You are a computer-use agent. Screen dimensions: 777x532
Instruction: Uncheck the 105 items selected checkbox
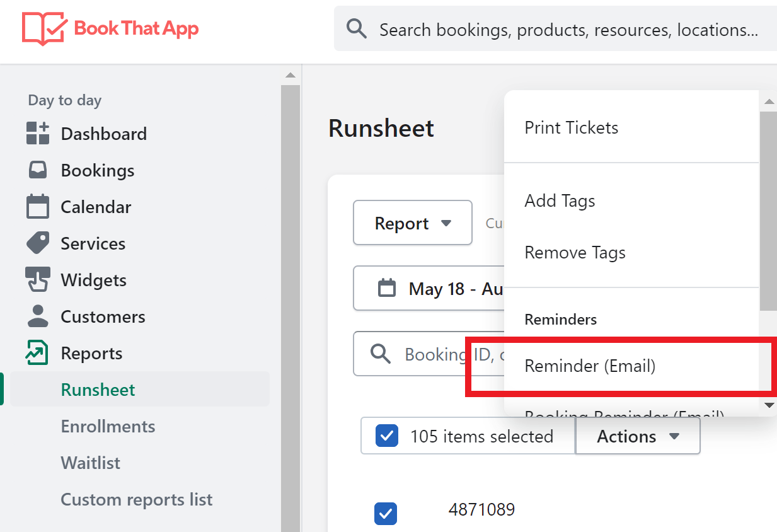[x=386, y=436]
